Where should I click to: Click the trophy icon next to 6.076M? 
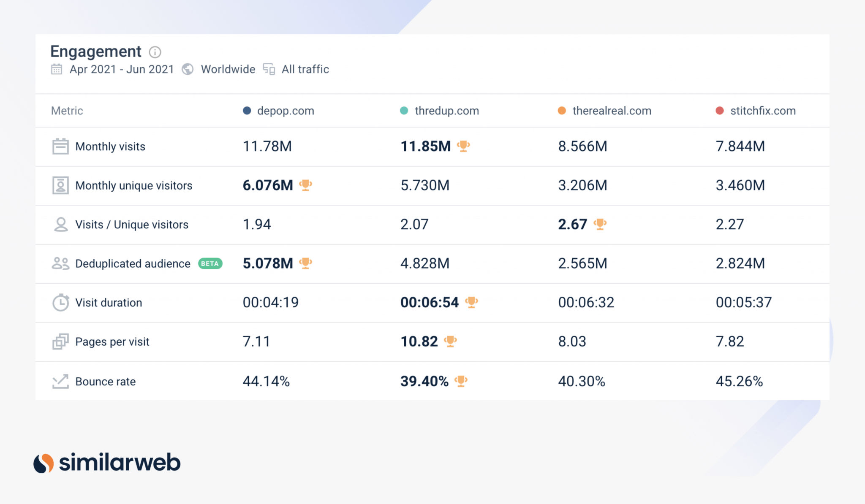click(x=305, y=185)
